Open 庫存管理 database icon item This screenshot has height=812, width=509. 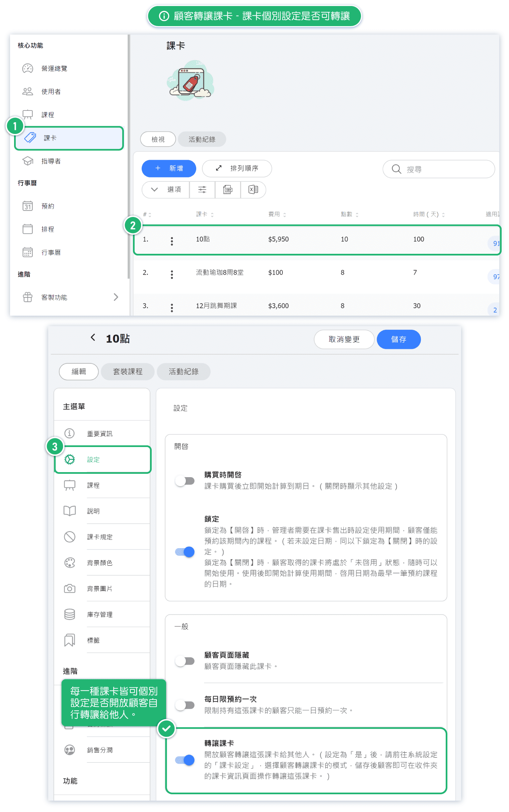click(x=70, y=614)
